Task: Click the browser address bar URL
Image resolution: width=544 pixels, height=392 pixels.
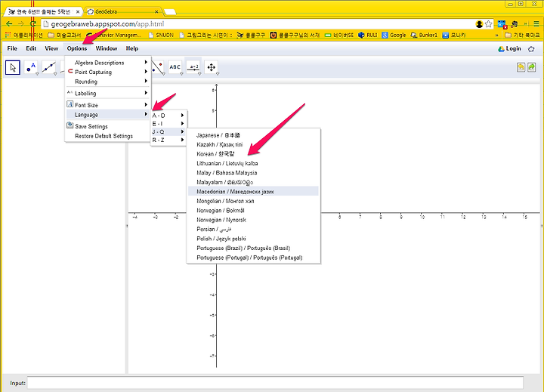Action: coord(107,24)
